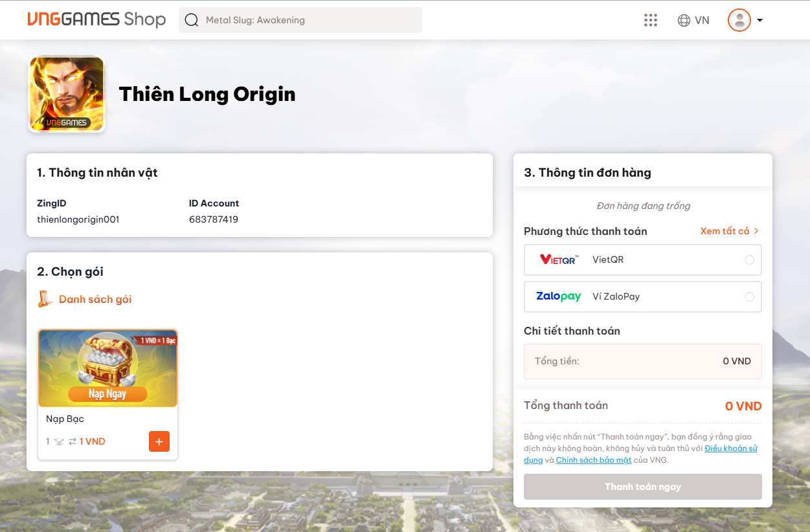Click the ID Account field label

[214, 203]
